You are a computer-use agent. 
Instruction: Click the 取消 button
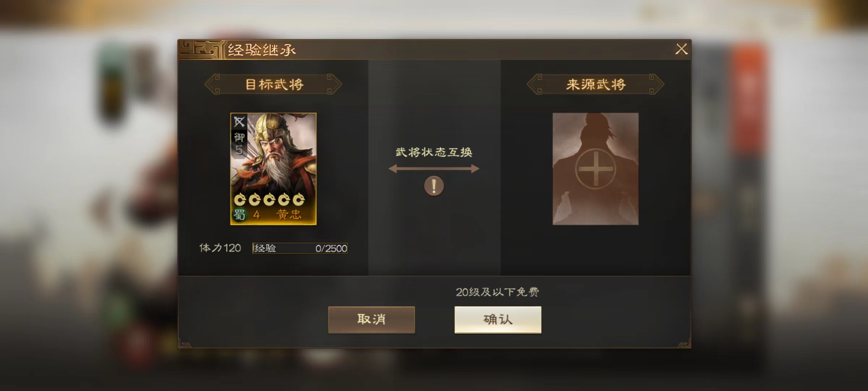tap(371, 320)
